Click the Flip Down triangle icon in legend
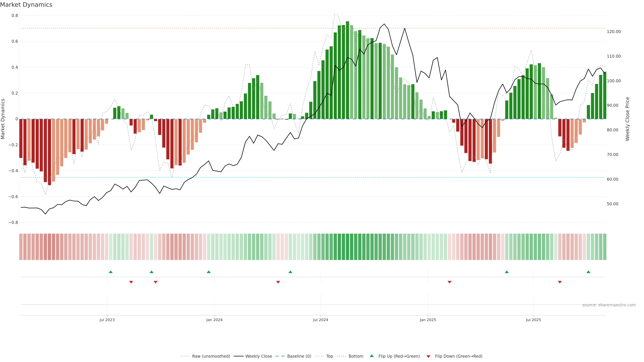Screen dimensions: 644x362 click(428, 356)
